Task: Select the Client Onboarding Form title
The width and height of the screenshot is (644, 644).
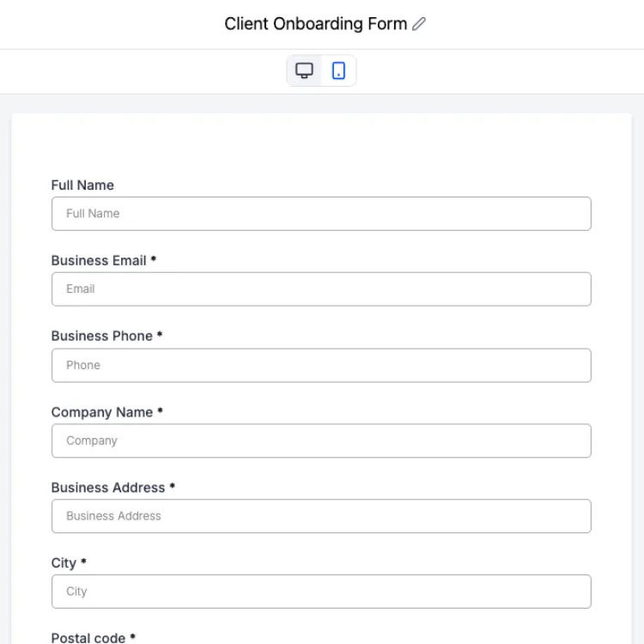Action: (x=315, y=24)
